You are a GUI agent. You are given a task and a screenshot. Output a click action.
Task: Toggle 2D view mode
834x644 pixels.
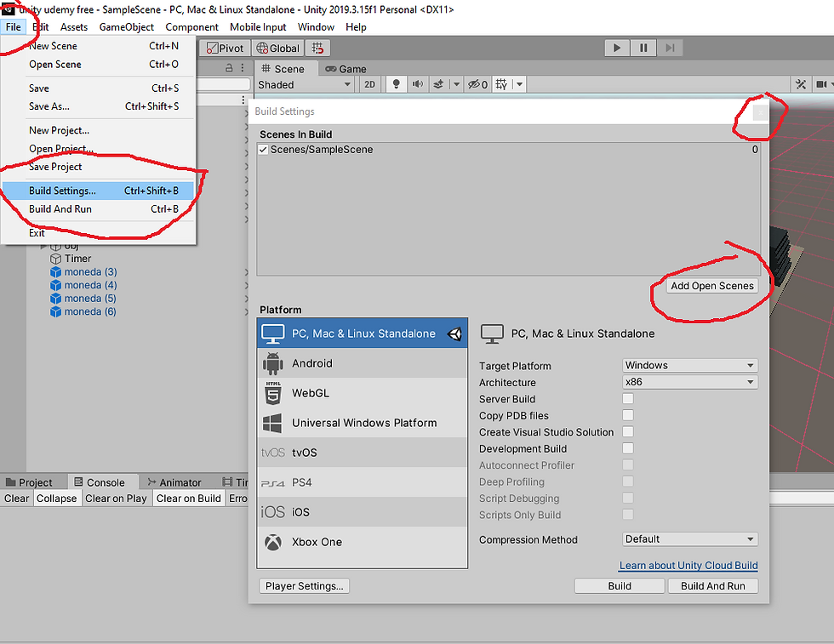click(369, 84)
